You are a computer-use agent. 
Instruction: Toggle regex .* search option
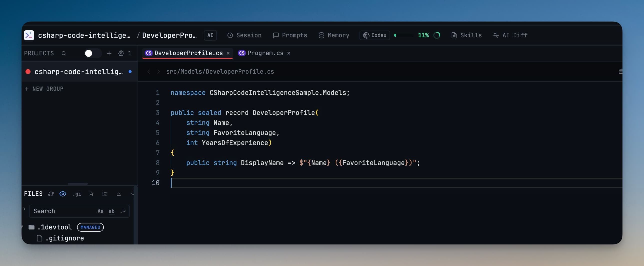tap(123, 211)
